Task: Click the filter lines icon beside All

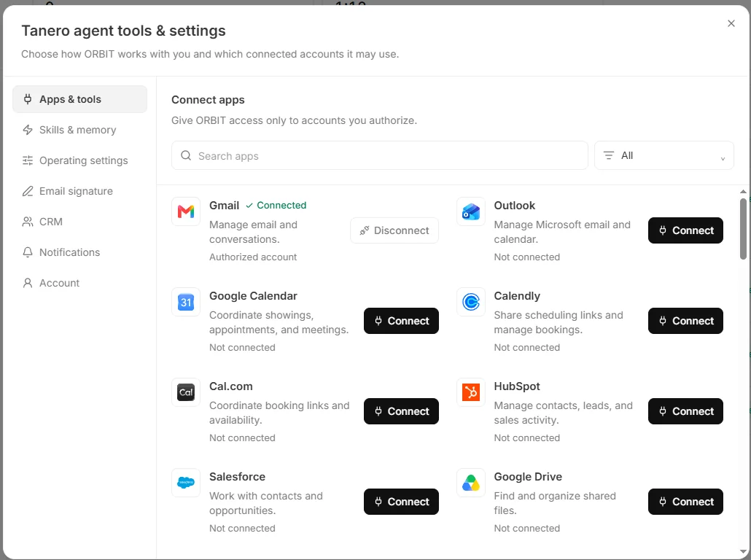Action: [608, 155]
